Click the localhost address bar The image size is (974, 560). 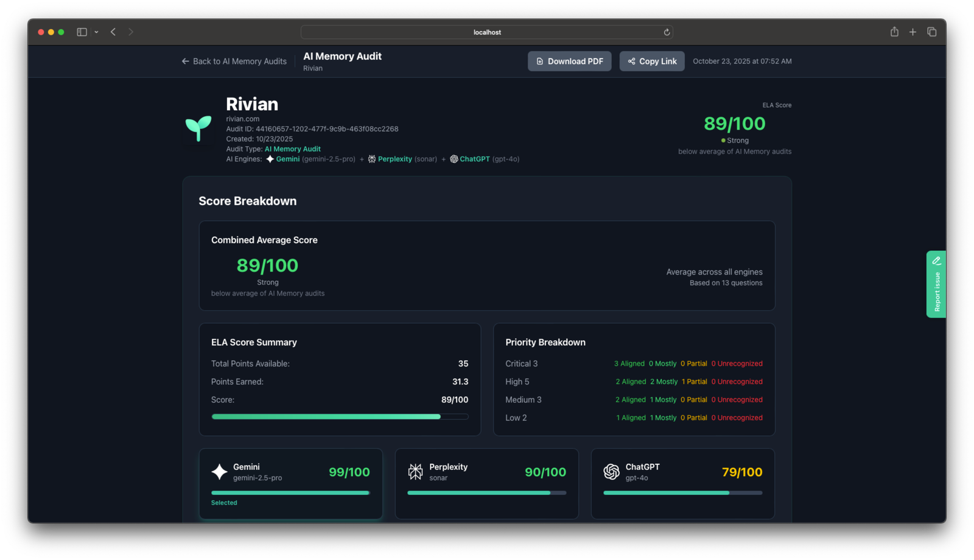point(486,32)
